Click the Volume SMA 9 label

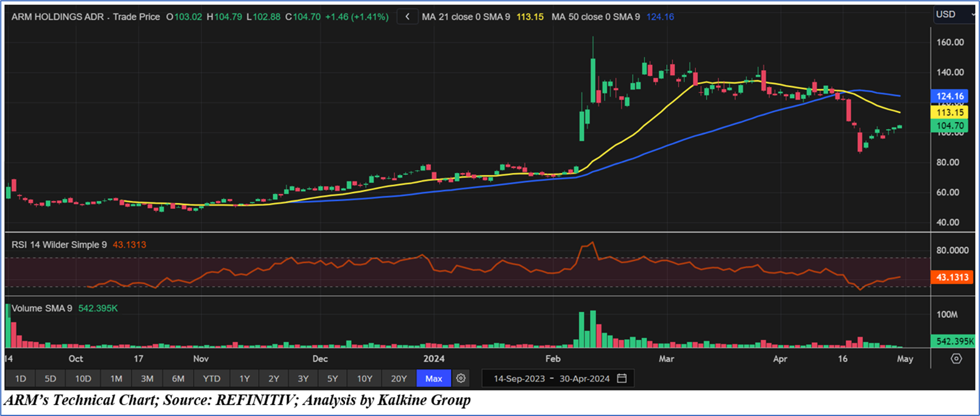point(42,308)
